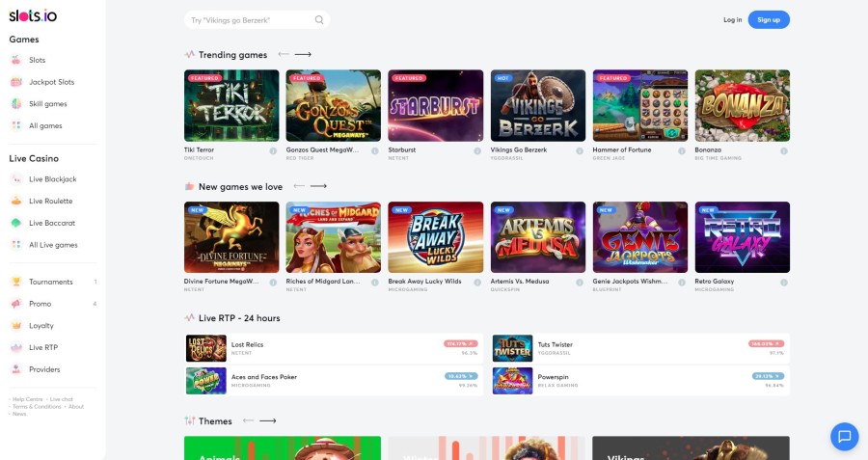Click the Promo megaphone icon
The width and height of the screenshot is (868, 460).
click(x=16, y=304)
